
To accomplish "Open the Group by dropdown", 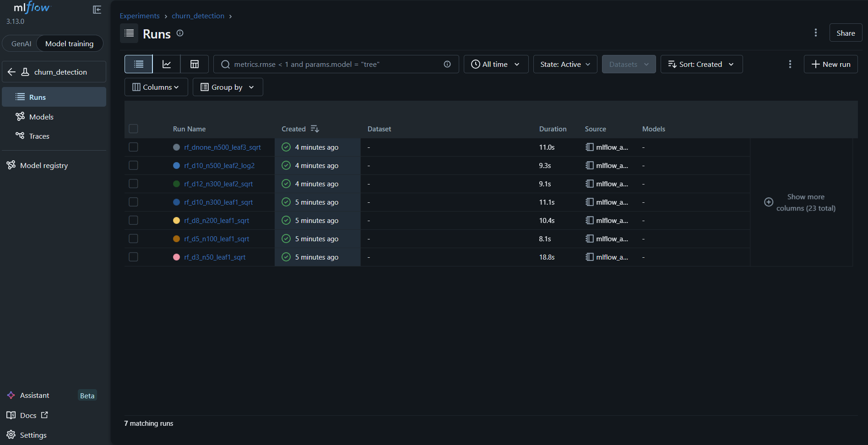I will coord(228,87).
